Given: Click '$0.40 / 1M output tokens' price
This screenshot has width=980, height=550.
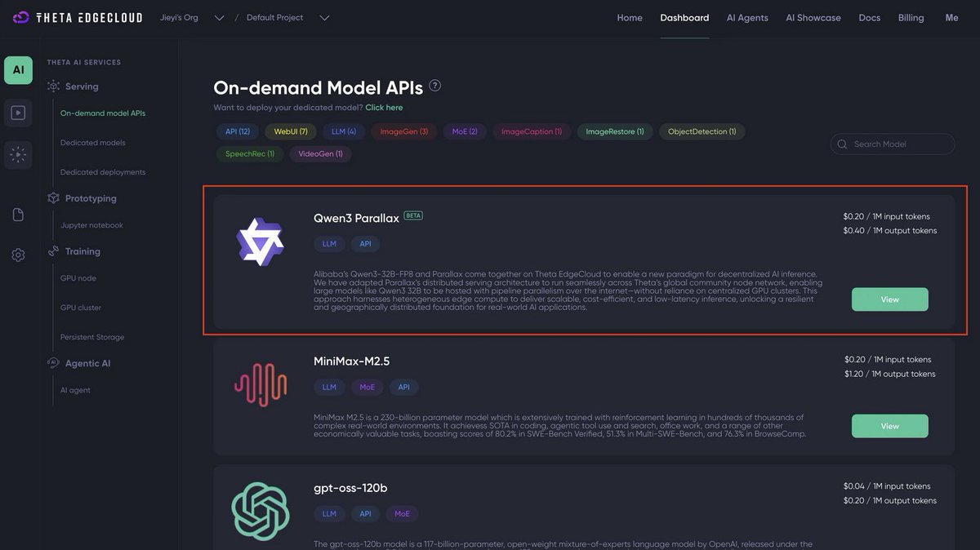Looking at the screenshot, I should coord(890,231).
